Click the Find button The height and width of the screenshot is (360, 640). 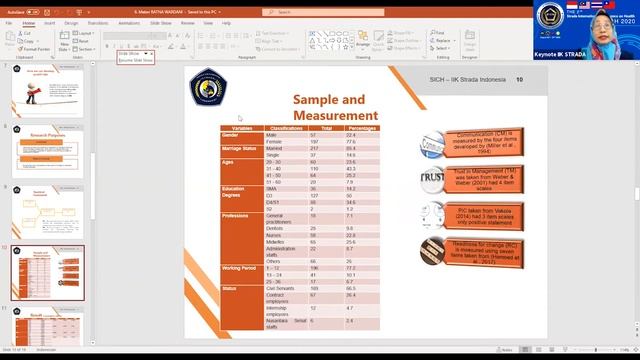pyautogui.click(x=437, y=33)
